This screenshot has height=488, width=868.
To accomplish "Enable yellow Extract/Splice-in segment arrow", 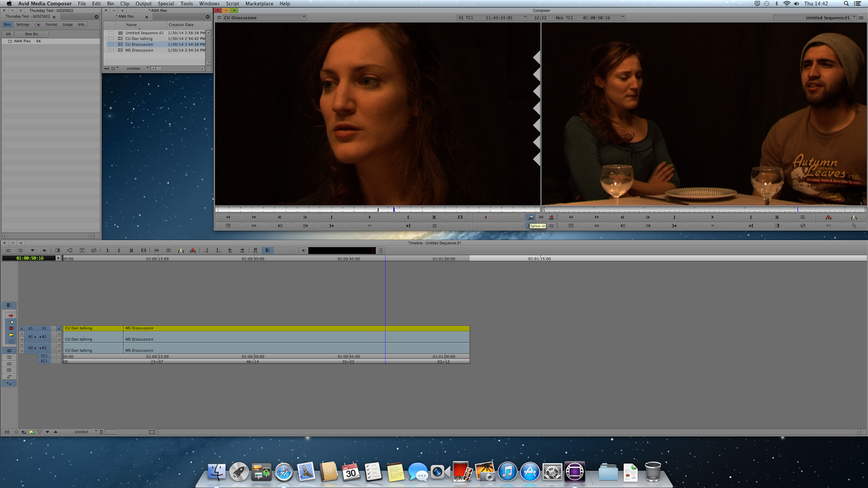I will pyautogui.click(x=11, y=322).
